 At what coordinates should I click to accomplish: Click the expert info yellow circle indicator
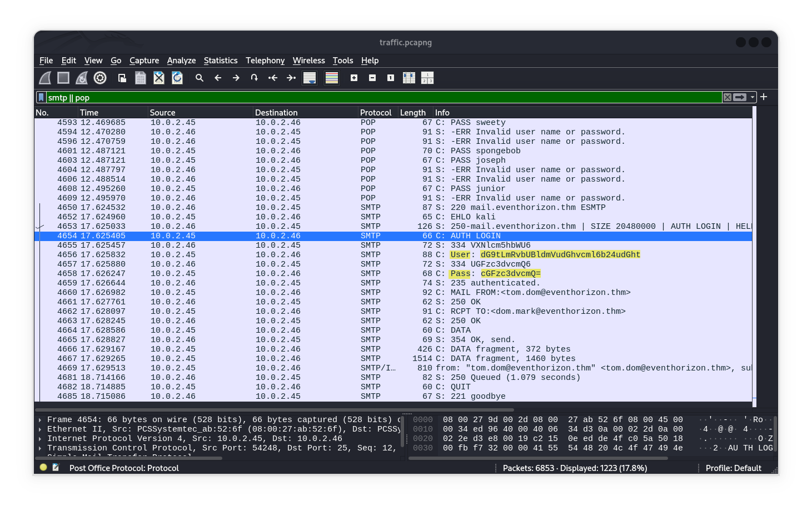(43, 468)
